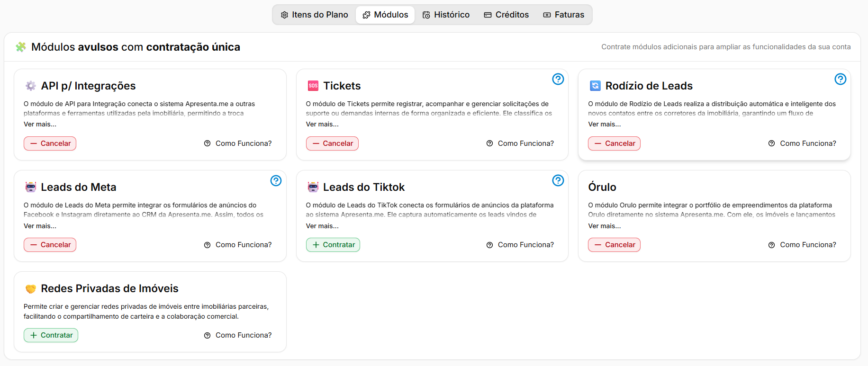Expand Ver mais in the Órulo card

pos(605,226)
